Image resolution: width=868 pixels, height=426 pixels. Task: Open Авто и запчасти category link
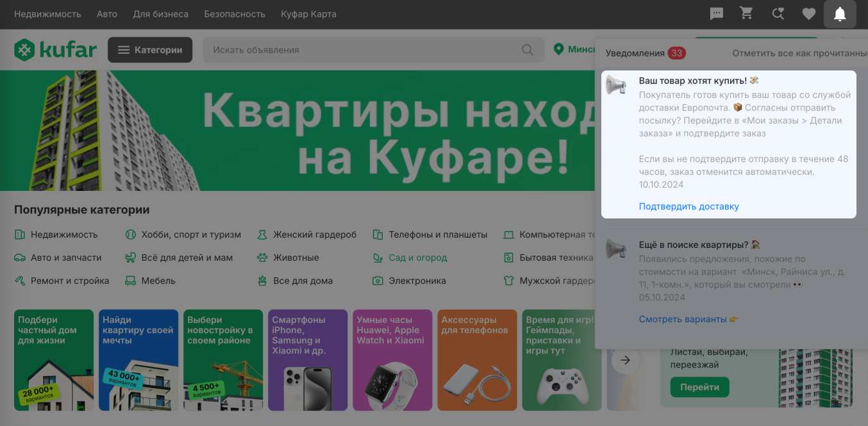66,258
